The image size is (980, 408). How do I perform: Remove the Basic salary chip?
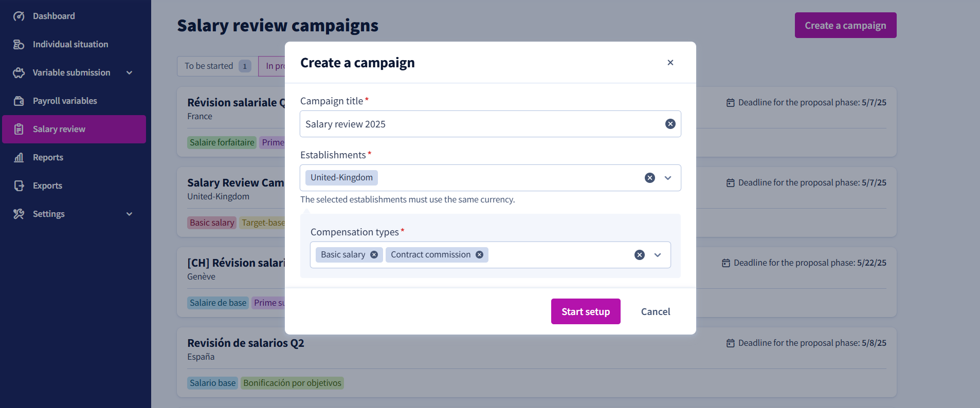(374, 255)
